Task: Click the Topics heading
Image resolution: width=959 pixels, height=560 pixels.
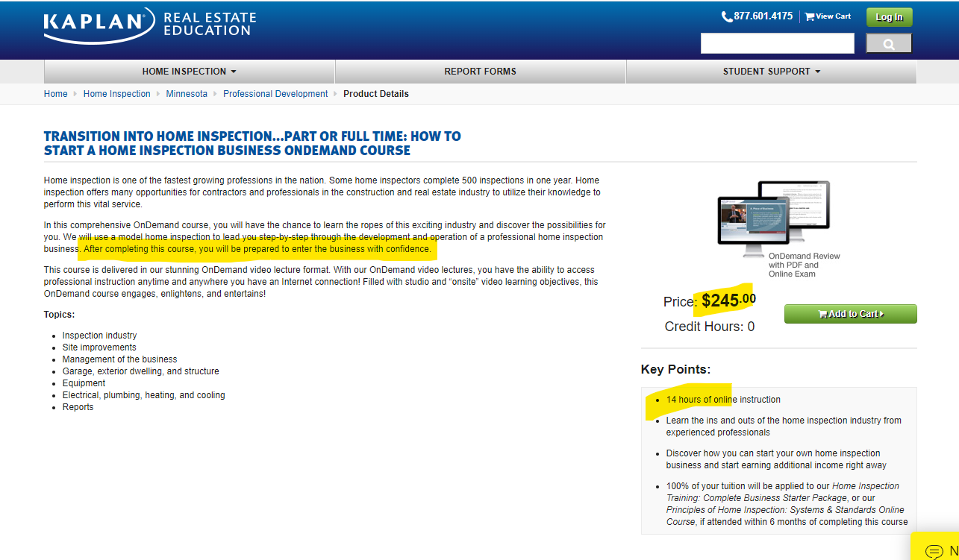Action: pos(60,315)
